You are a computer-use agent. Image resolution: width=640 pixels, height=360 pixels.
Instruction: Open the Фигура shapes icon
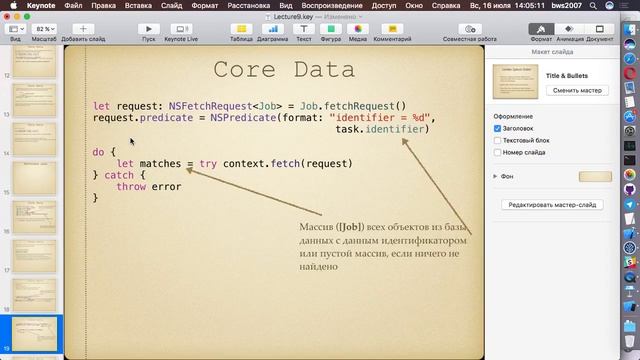(331, 29)
